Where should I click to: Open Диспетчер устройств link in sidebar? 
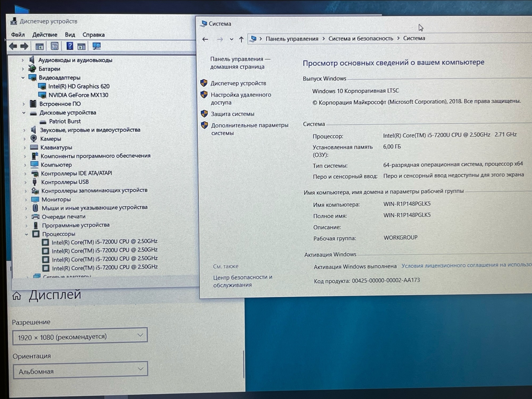pyautogui.click(x=238, y=83)
